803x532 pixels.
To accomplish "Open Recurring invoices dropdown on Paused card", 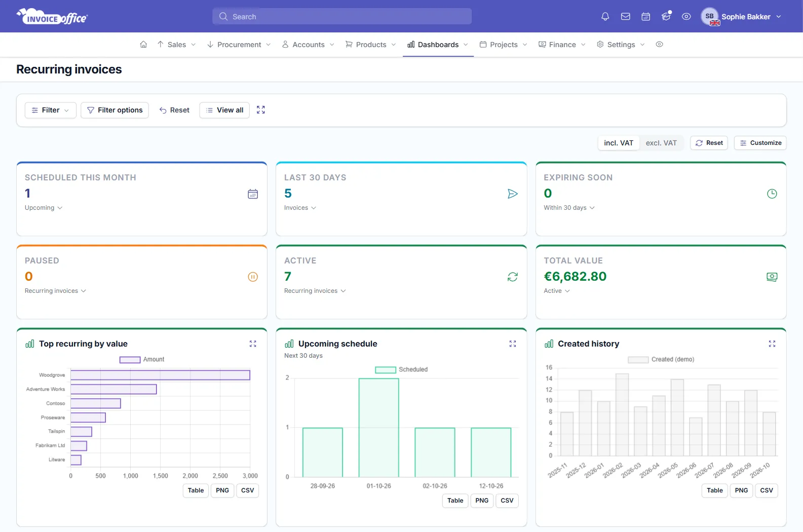I will point(56,291).
